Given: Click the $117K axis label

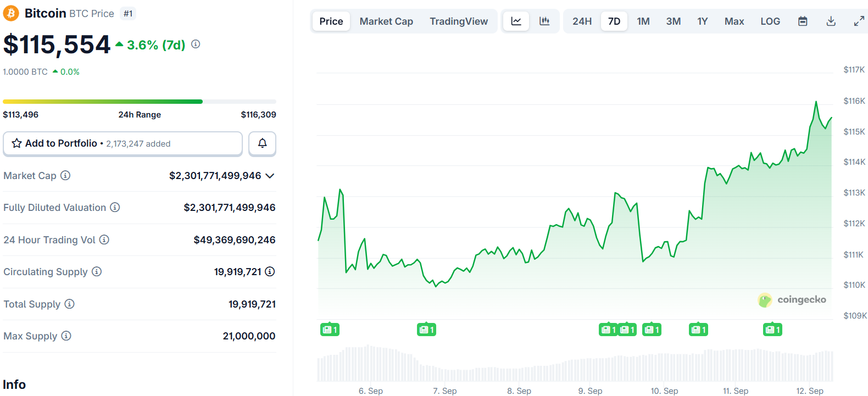Looking at the screenshot, I should [854, 70].
